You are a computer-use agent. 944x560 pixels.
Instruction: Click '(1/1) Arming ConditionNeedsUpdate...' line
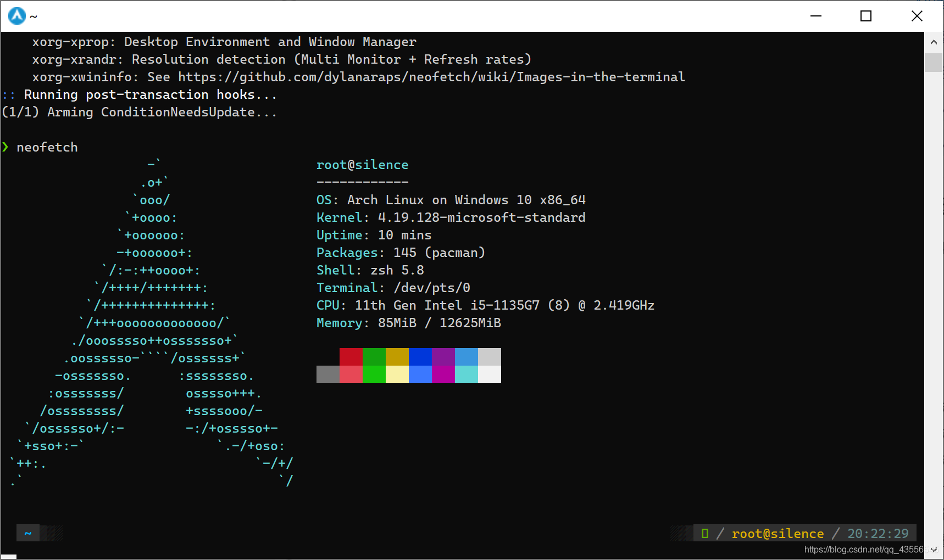tap(140, 112)
